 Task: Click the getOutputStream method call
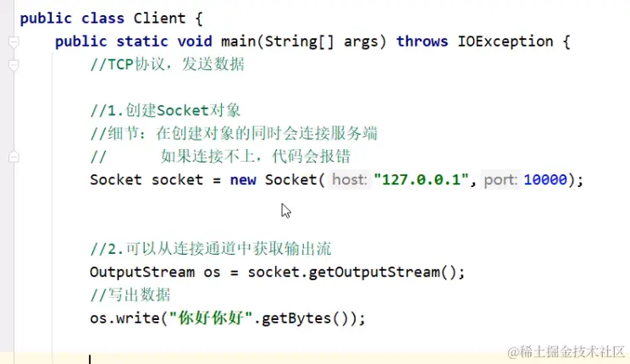click(x=374, y=272)
